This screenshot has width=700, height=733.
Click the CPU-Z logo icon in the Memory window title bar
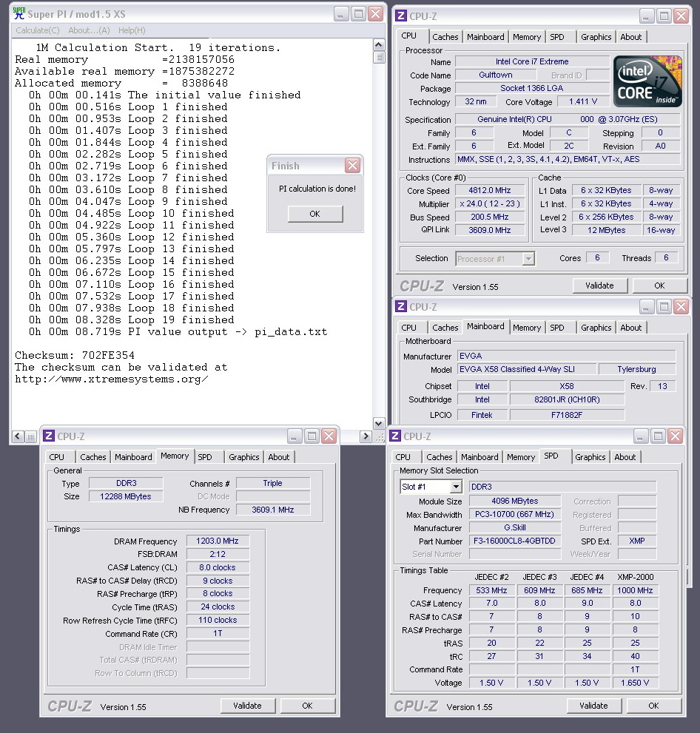tap(49, 436)
